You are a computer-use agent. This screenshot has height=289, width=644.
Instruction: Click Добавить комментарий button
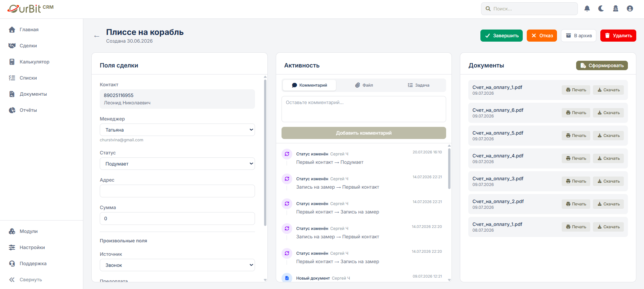tap(364, 133)
